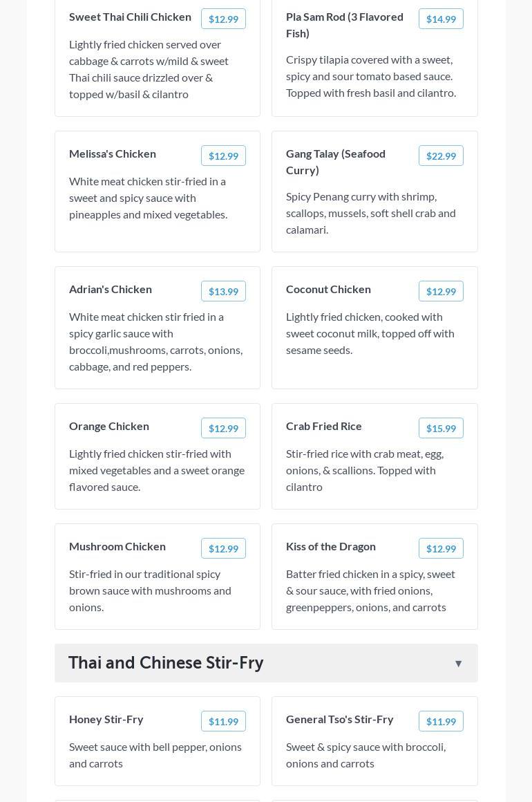The width and height of the screenshot is (532, 802).
Task: Select General Tso's Stir-Fry $11.99 price
Action: click(x=441, y=722)
